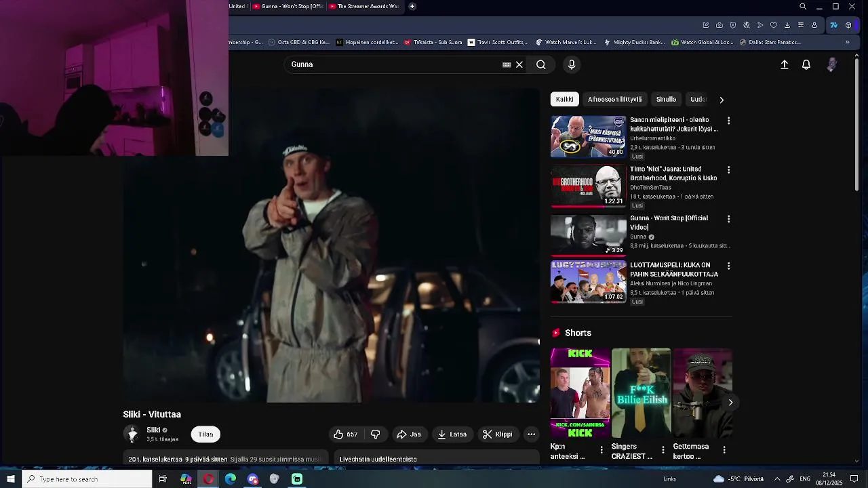
Task: Switch to The Streamer Awards browser tab
Action: click(x=365, y=6)
